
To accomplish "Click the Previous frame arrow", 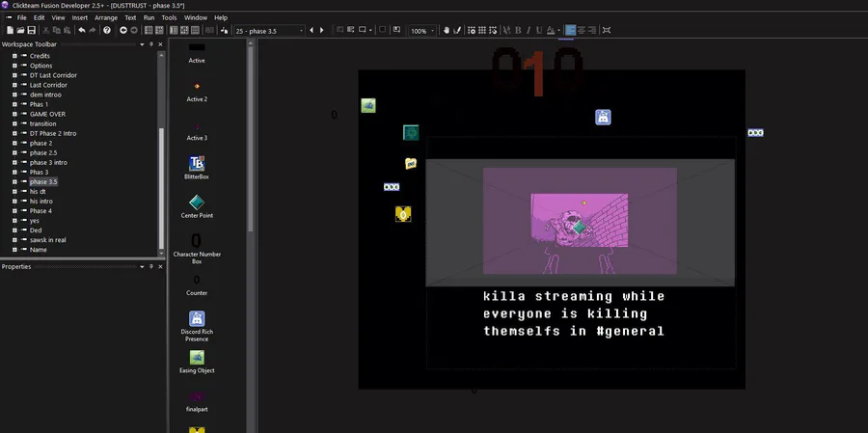I will pos(312,31).
